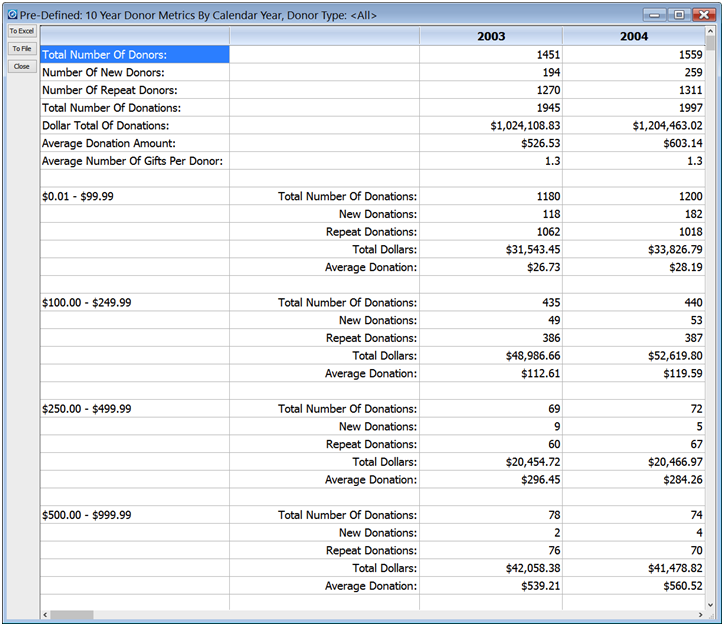Click the $119.59 average donation cell
Screen dimensions: 724x626
pos(634,373)
